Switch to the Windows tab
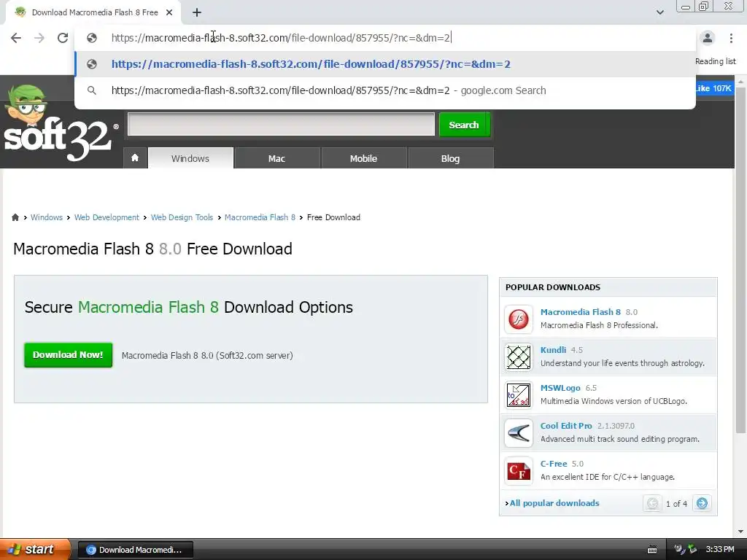Viewport: 747px width, 560px height. click(x=190, y=158)
